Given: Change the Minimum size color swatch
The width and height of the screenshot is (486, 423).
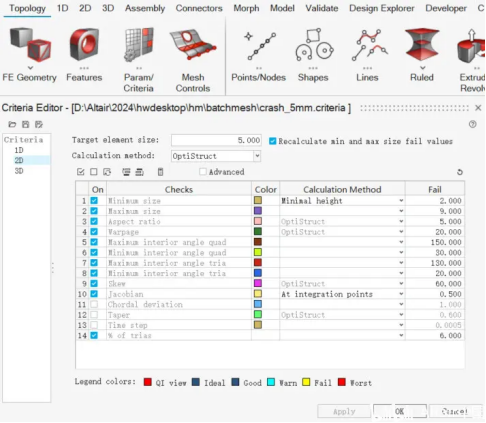Looking at the screenshot, I should (258, 200).
